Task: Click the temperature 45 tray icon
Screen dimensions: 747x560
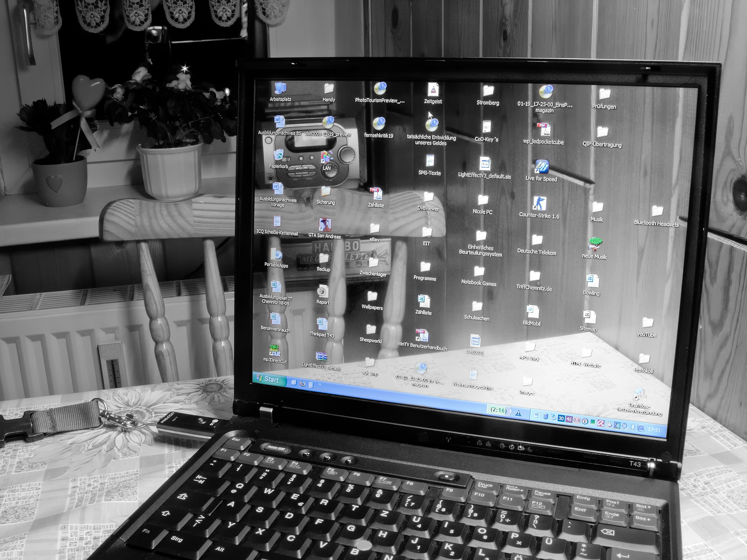Action: pos(569,419)
